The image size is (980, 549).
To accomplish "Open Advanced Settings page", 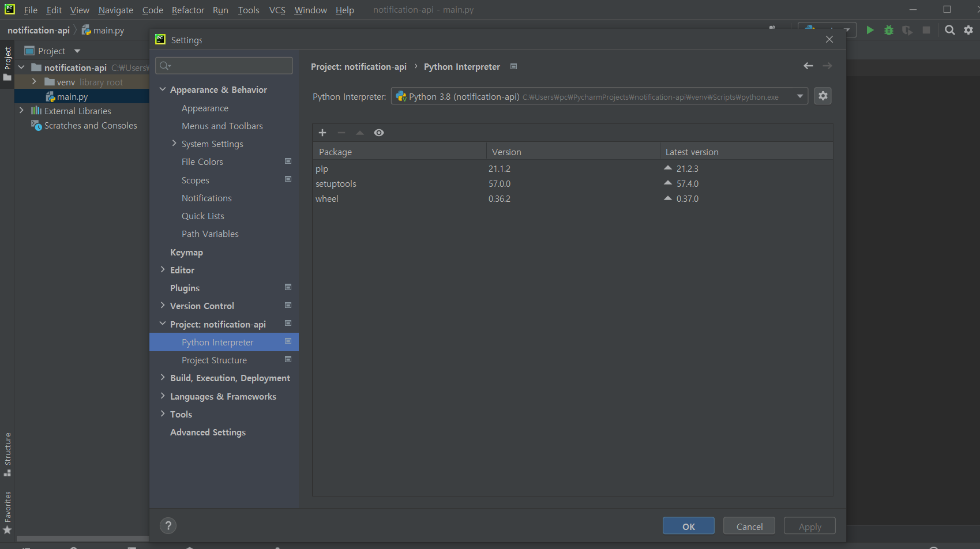I will tap(208, 432).
